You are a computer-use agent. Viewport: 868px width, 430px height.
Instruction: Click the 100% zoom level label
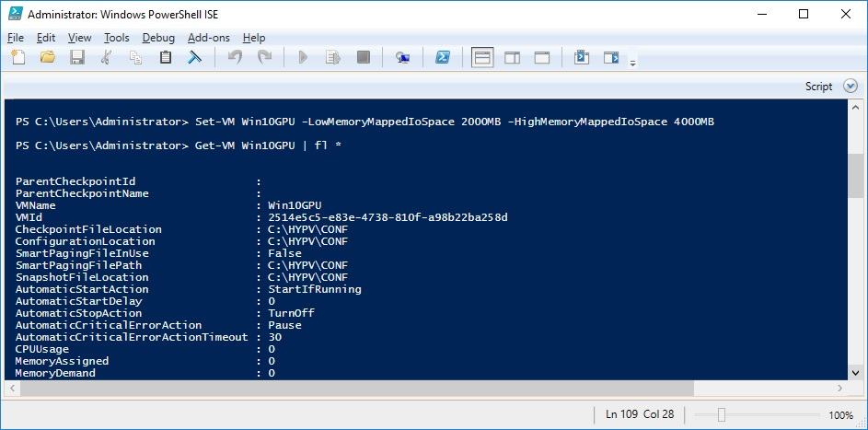click(x=841, y=415)
